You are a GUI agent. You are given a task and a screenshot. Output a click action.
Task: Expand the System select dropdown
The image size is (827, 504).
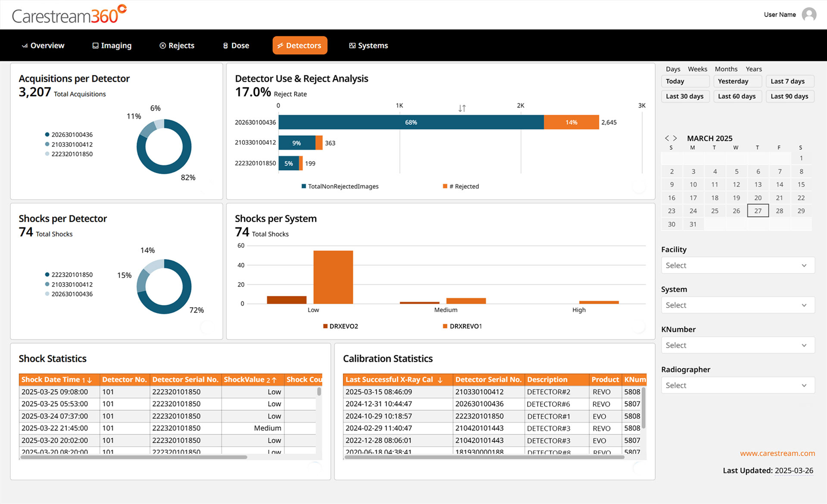click(x=737, y=305)
